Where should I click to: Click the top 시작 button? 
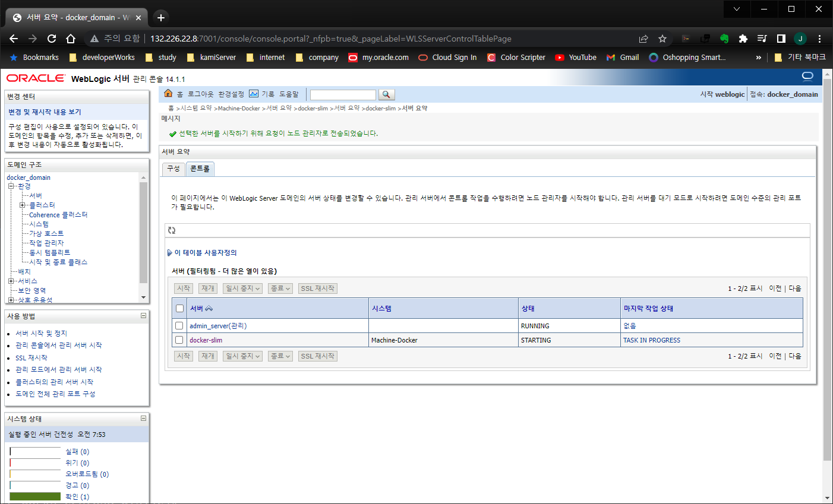184,289
